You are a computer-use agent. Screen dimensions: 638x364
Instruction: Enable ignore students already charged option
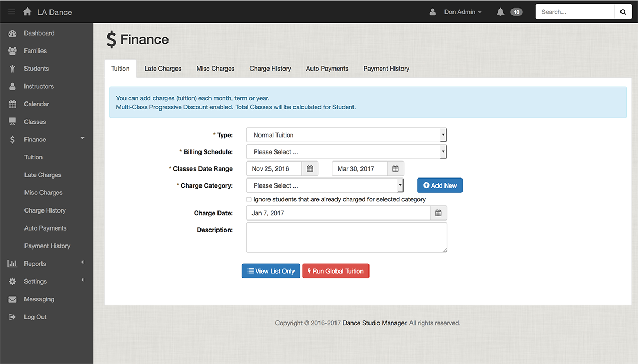pos(249,199)
